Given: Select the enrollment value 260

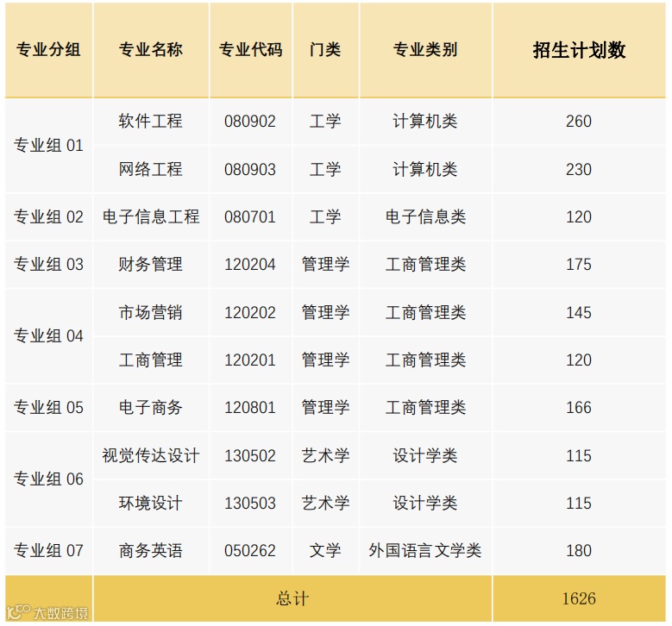Looking at the screenshot, I should coord(579,122).
